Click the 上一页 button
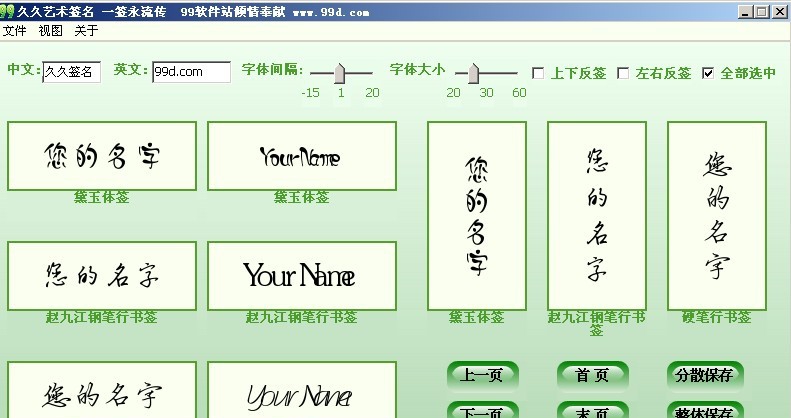The width and height of the screenshot is (791, 418). coord(483,376)
